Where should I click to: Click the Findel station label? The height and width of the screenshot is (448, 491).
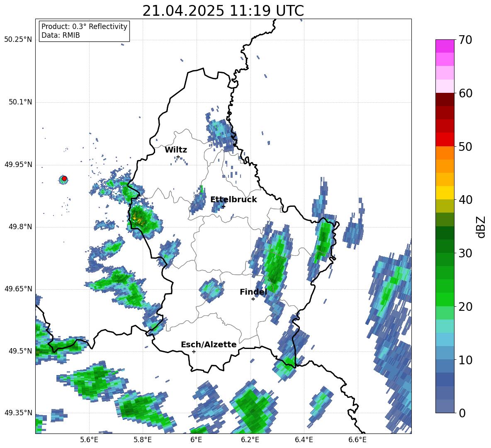pyautogui.click(x=253, y=292)
